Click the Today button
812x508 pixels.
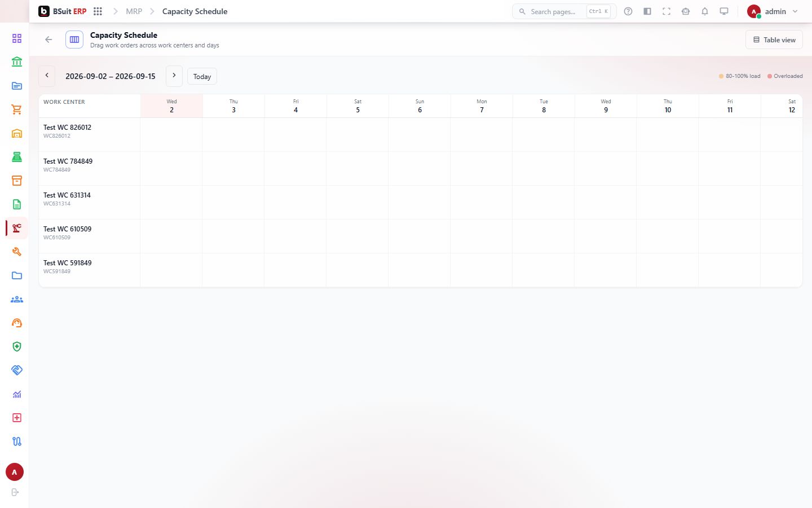tap(202, 76)
